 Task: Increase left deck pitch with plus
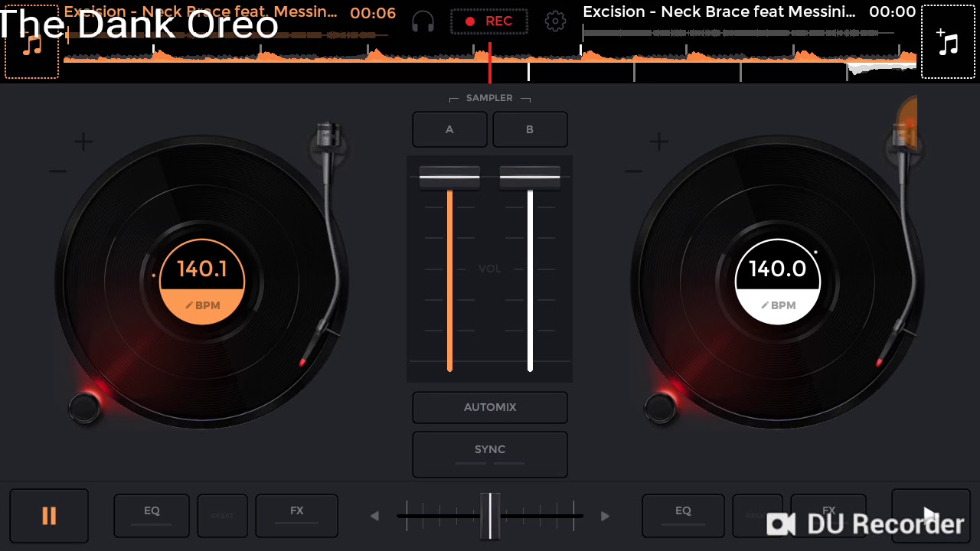pyautogui.click(x=83, y=142)
